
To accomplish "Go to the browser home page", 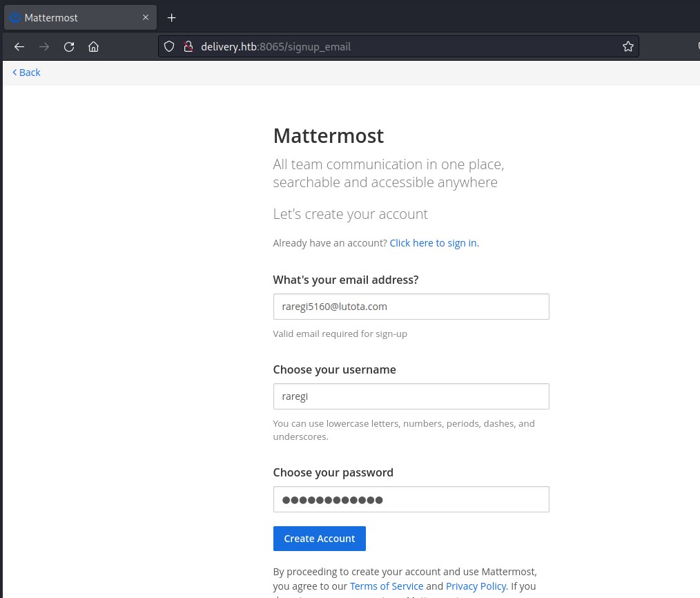I will coord(94,47).
